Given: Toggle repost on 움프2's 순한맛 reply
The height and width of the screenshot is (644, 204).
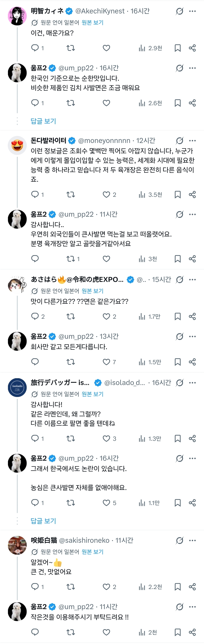Looking at the screenshot, I should click(71, 103).
